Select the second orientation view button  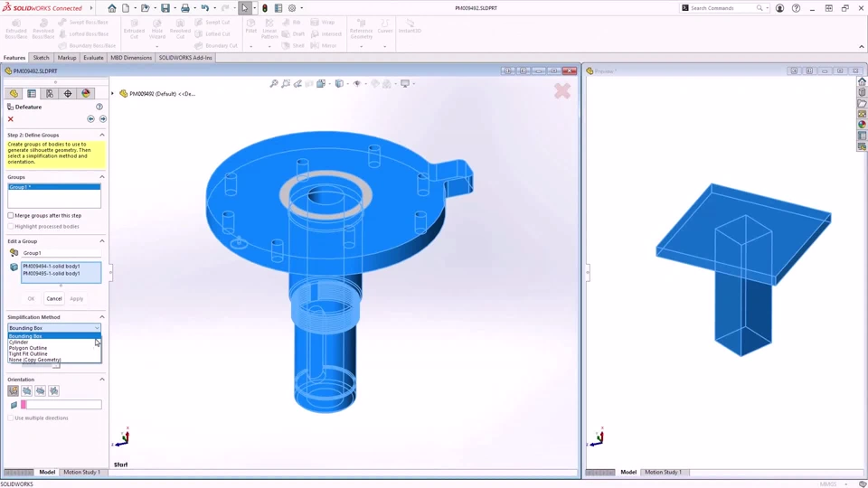26,390
